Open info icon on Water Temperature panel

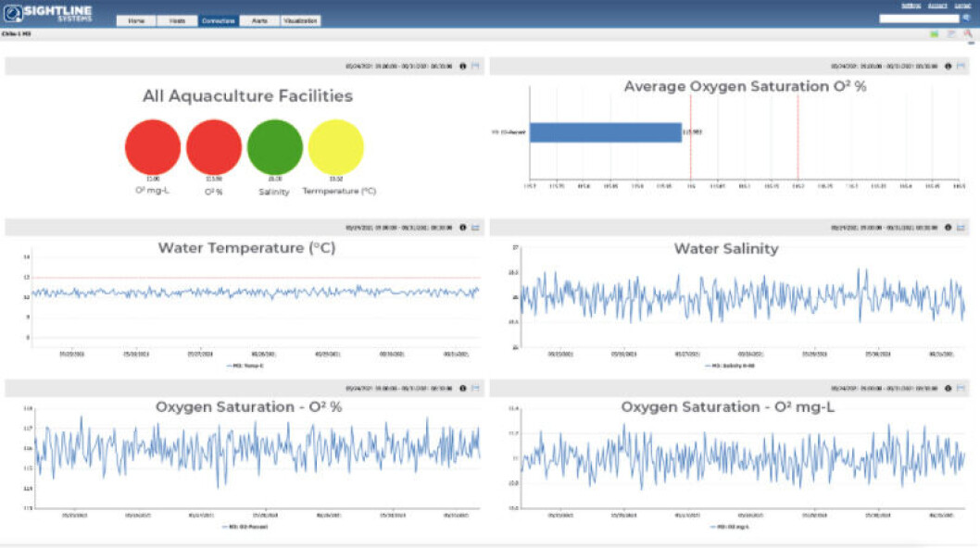462,227
